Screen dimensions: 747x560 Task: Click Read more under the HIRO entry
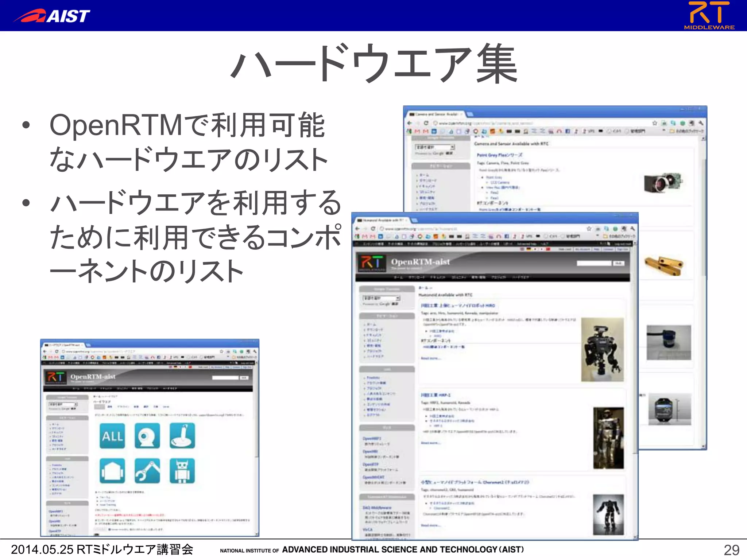431,358
